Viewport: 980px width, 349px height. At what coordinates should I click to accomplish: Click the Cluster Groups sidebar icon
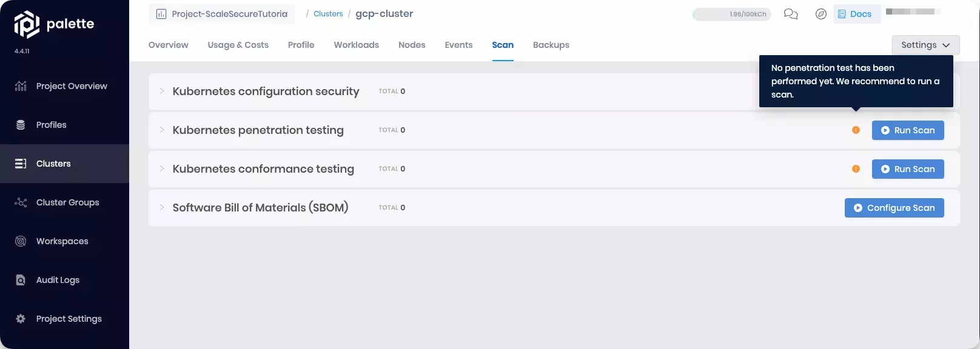pyautogui.click(x=20, y=202)
